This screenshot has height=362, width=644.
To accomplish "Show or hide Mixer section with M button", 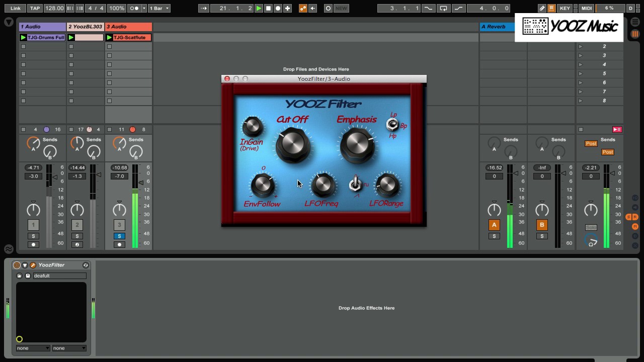I will tap(635, 227).
